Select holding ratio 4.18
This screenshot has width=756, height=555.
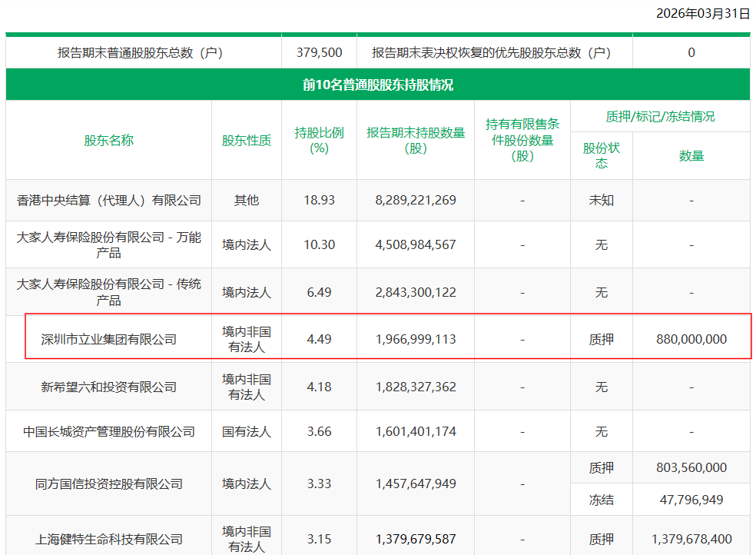[319, 387]
